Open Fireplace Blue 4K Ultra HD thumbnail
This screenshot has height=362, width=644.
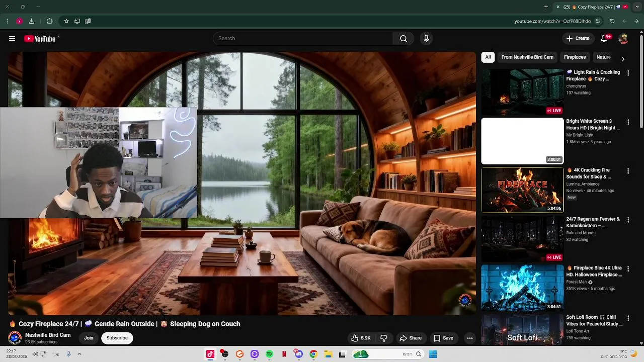click(522, 288)
